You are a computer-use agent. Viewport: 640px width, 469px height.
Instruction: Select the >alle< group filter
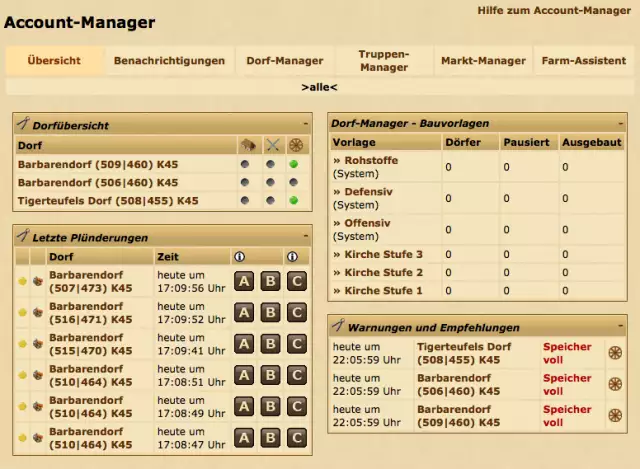(319, 87)
